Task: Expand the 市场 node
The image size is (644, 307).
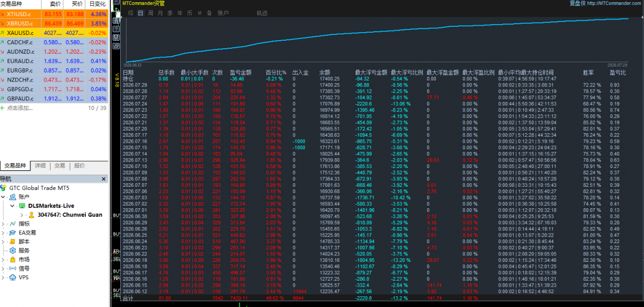Action: pyautogui.click(x=4, y=259)
